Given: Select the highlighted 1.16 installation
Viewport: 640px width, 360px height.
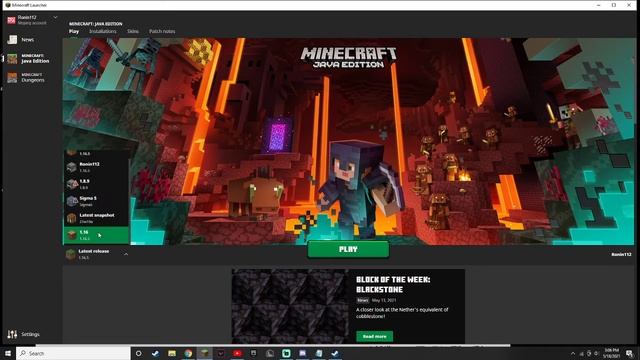Looking at the screenshot, I should pyautogui.click(x=97, y=235).
